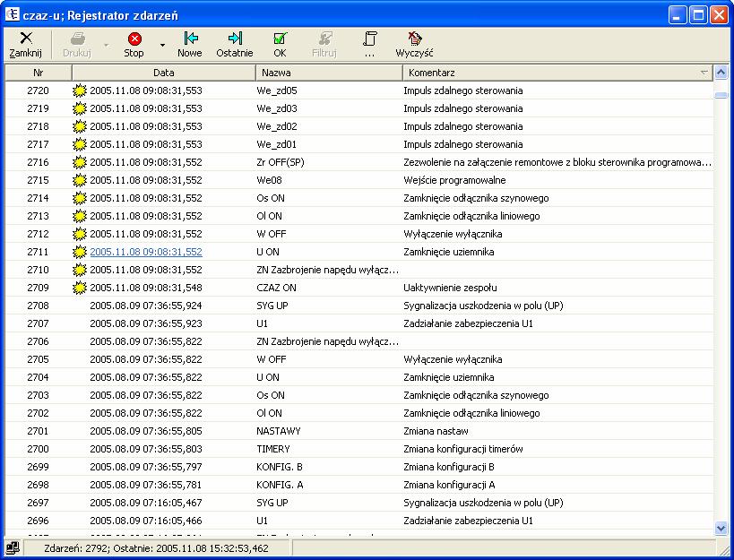Select the SYG UP name in row 2697
The image size is (734, 560).
coord(272,503)
